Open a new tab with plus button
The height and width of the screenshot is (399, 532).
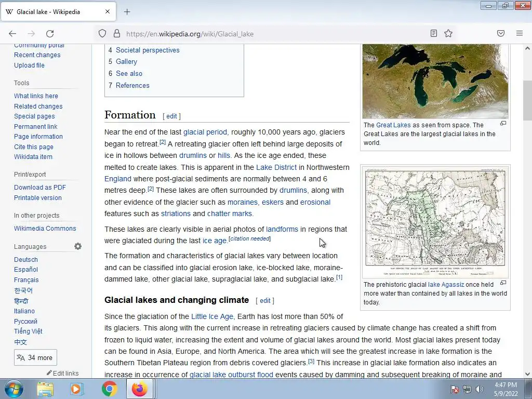(x=127, y=12)
